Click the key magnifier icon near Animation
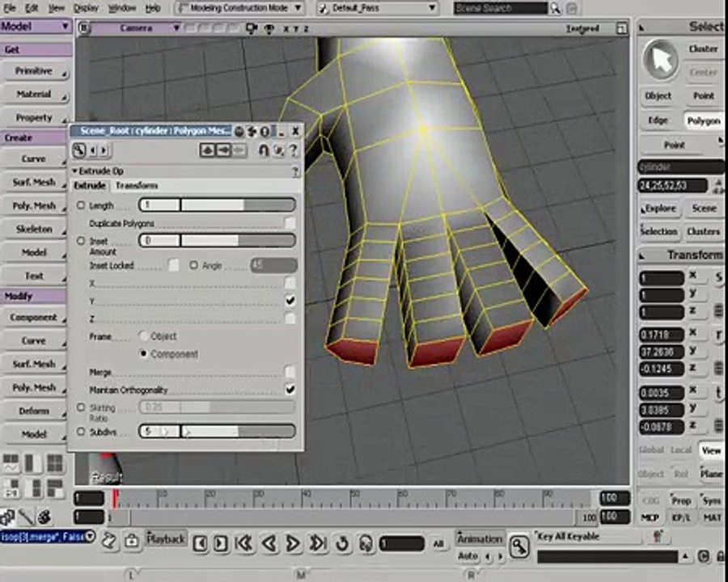The height and width of the screenshot is (582, 728). (x=519, y=546)
